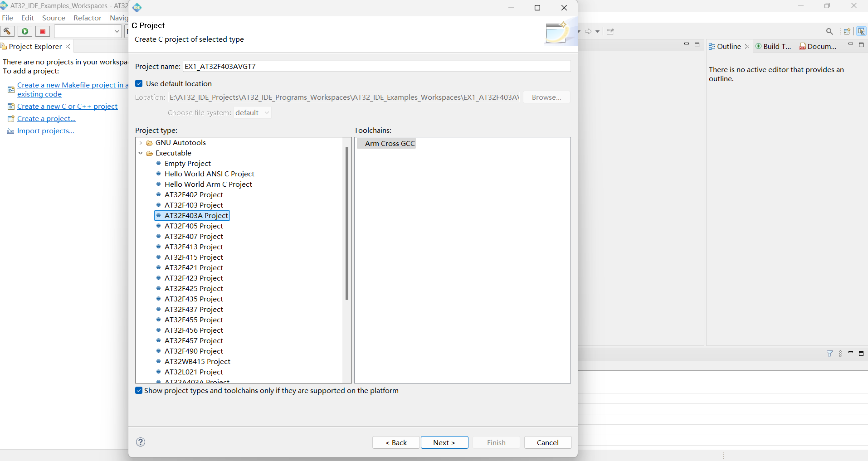
Task: Click the Project name input field
Action: [376, 66]
